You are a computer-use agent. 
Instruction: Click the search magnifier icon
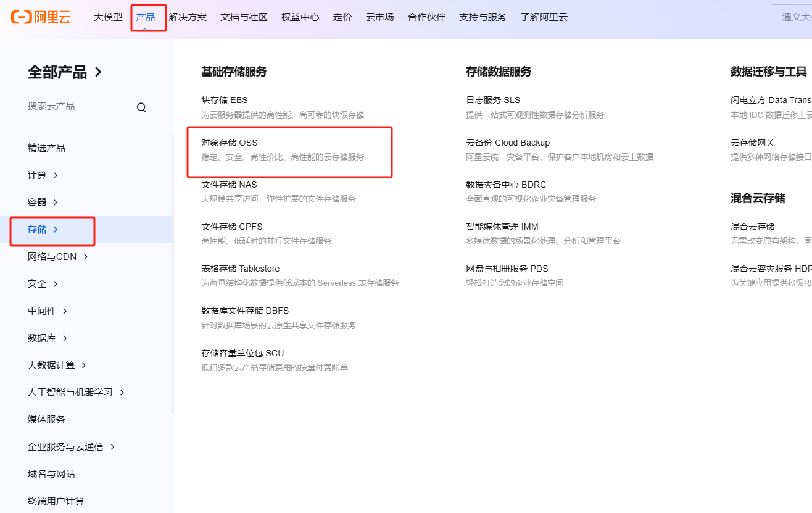coord(141,107)
